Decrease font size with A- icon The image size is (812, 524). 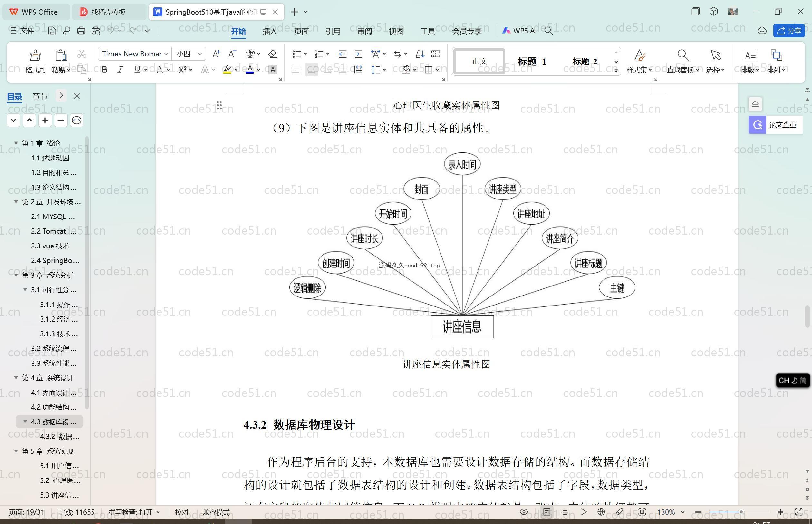[232, 54]
